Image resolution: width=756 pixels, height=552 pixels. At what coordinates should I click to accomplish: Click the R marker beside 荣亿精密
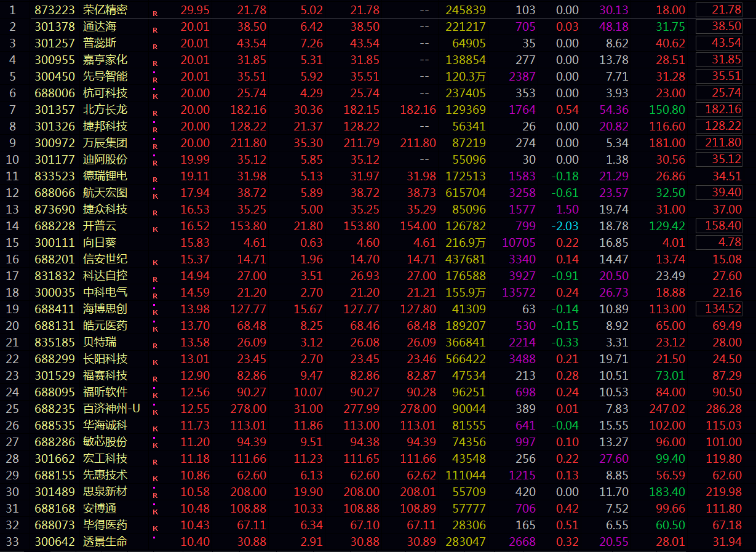155,13
